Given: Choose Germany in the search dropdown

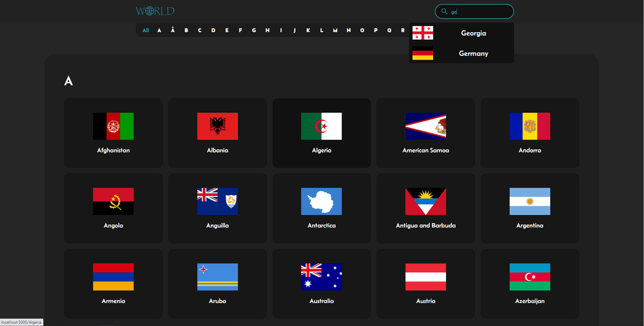Looking at the screenshot, I should point(462,54).
